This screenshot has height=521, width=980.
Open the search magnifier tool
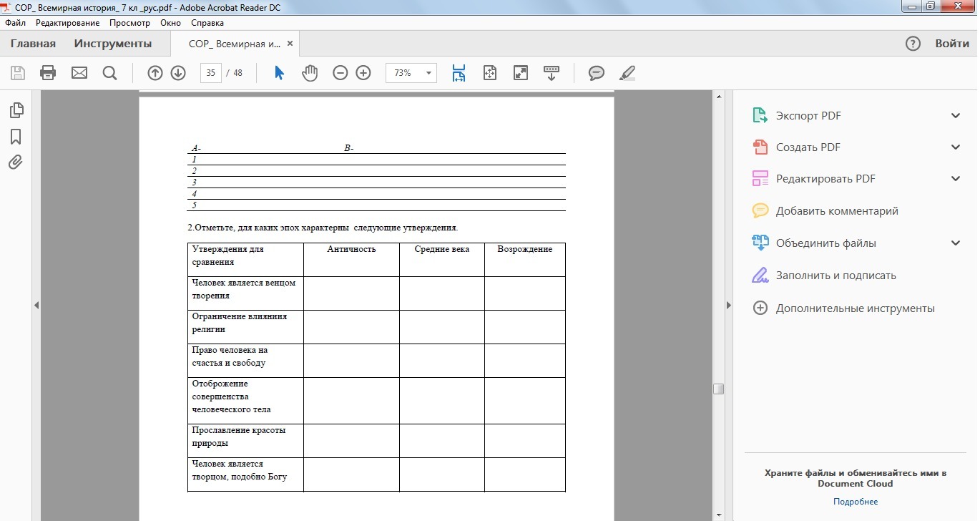(109, 73)
